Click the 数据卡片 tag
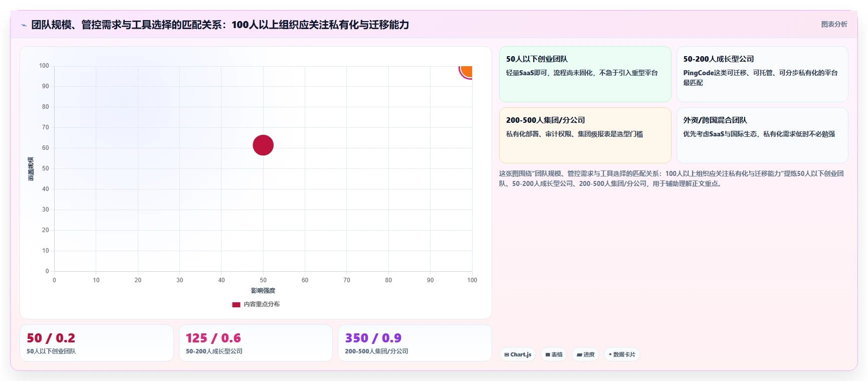Screen dimensions: 868x381 coord(622,354)
